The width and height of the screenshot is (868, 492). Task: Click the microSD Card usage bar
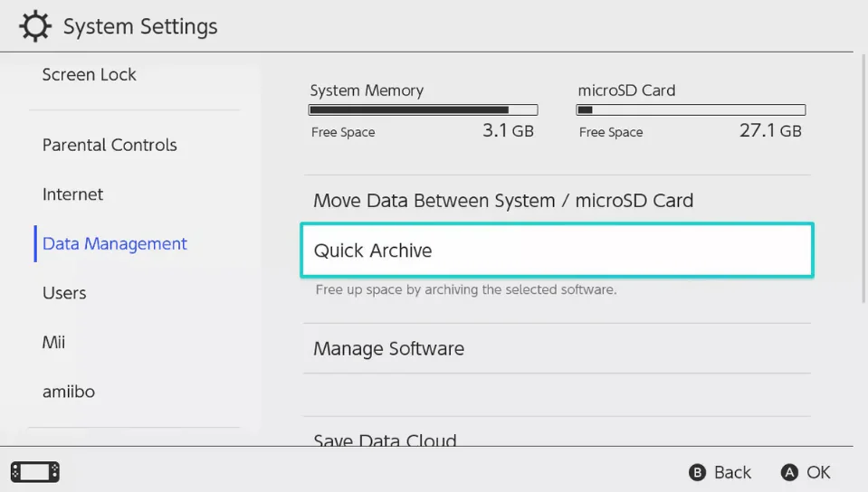point(691,110)
